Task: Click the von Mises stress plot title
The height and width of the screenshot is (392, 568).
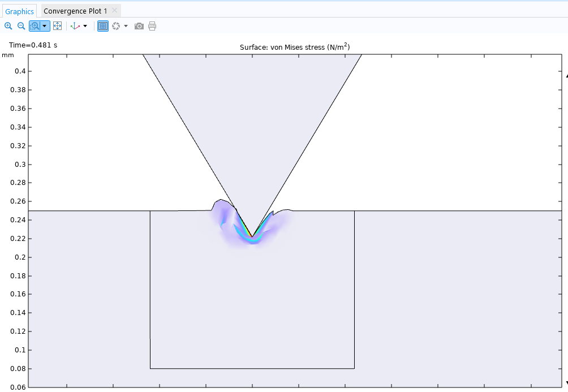Action: click(298, 47)
